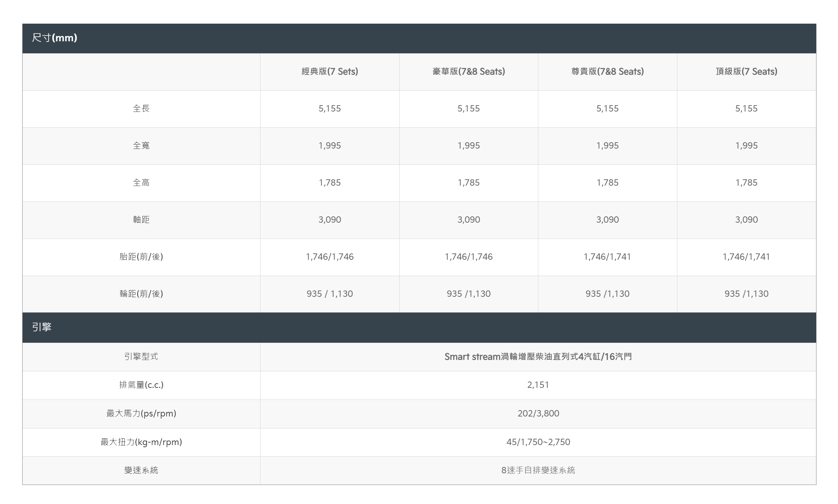The width and height of the screenshot is (838, 504).
Task: Select the 經典版(7 Sets) column header
Action: click(x=330, y=72)
